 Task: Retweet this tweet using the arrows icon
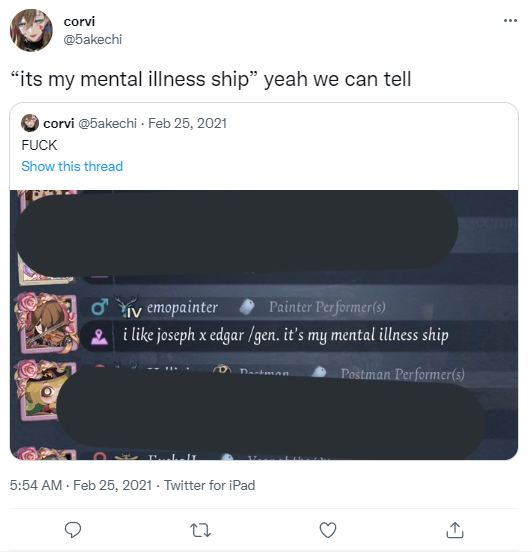coord(200,530)
